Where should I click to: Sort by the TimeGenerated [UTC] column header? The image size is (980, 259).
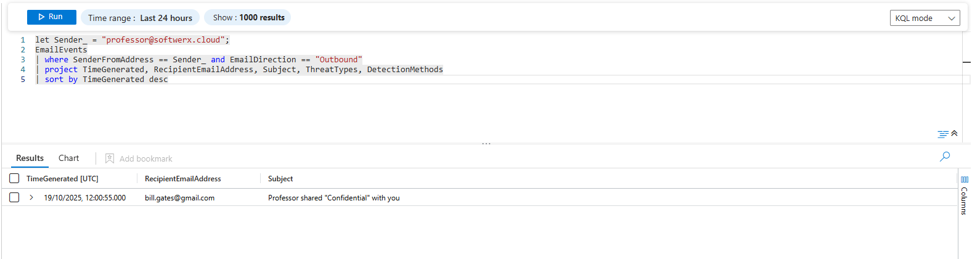click(62, 179)
